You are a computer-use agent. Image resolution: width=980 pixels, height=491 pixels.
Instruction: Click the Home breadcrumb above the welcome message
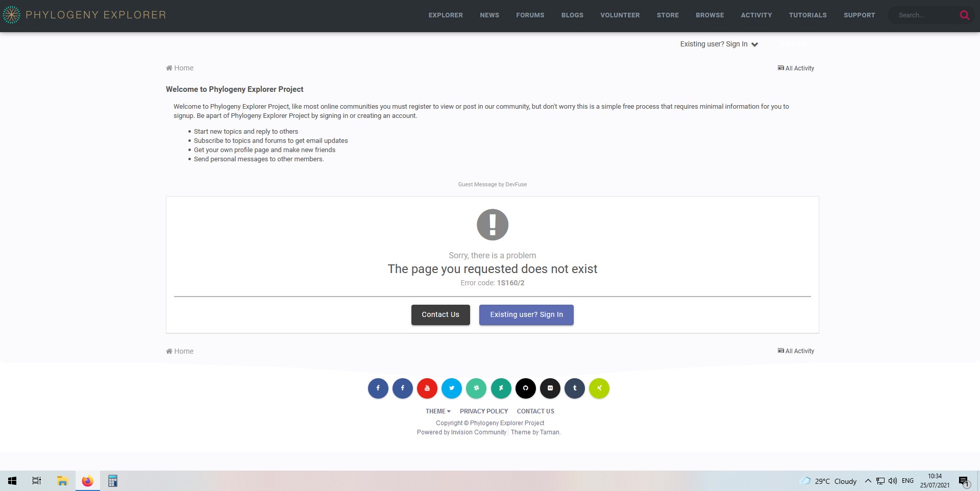point(180,68)
